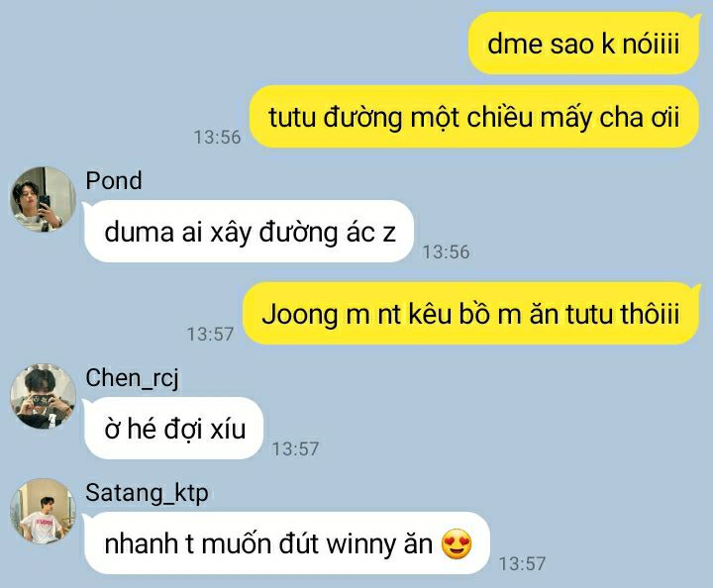The image size is (713, 588).
Task: Tap the Chen_rcj sender name
Action: [x=133, y=378]
